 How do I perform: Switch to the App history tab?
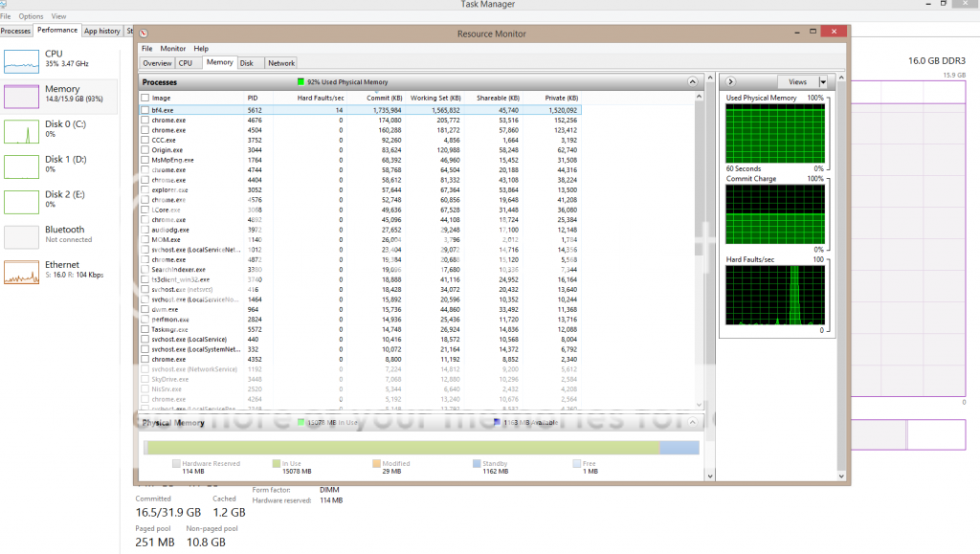tap(102, 31)
